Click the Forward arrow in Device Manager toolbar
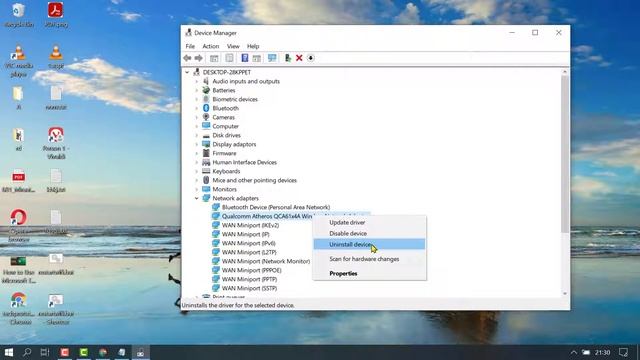 [198, 58]
